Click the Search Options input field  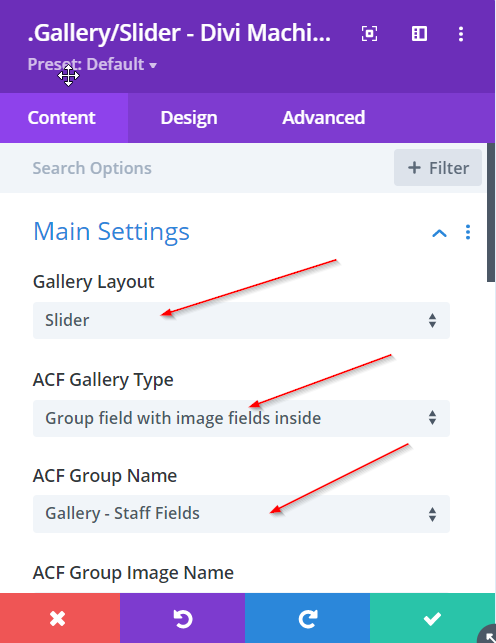coord(197,168)
